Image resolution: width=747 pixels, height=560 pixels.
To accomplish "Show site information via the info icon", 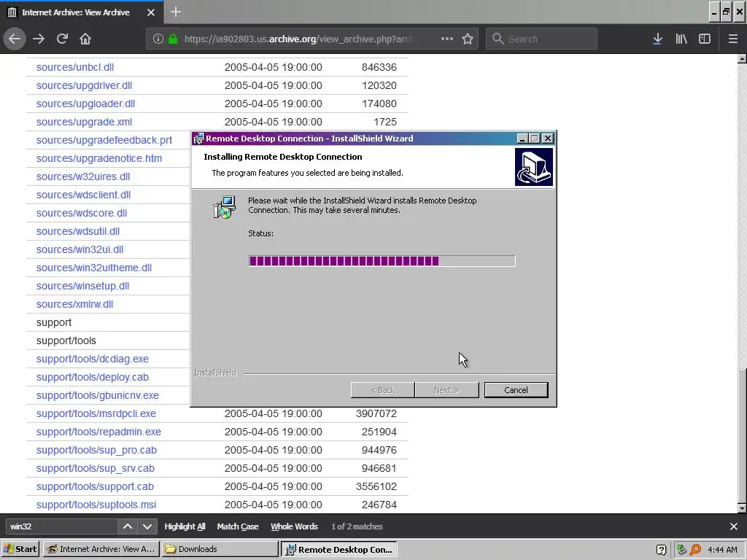I will pos(158,39).
